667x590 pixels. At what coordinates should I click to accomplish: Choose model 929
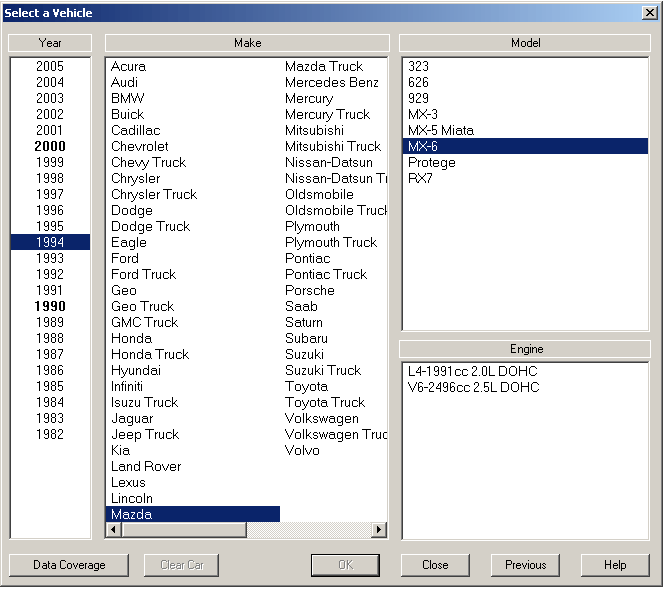coord(525,98)
